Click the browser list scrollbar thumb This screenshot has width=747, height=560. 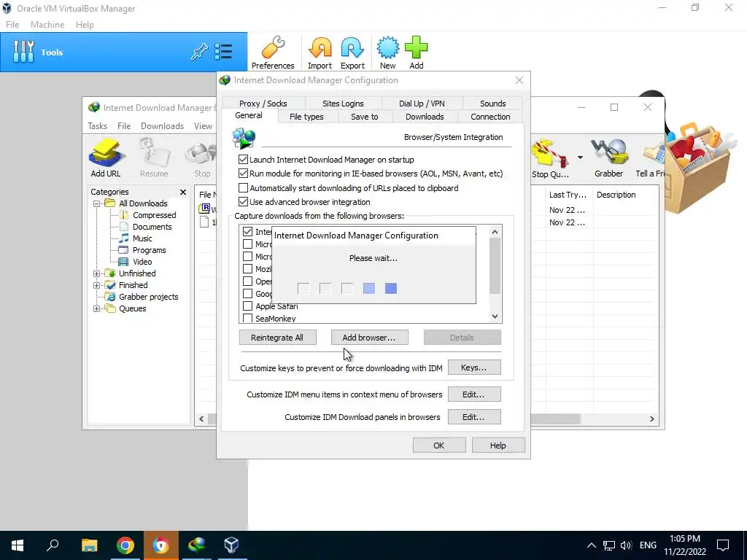495,265
